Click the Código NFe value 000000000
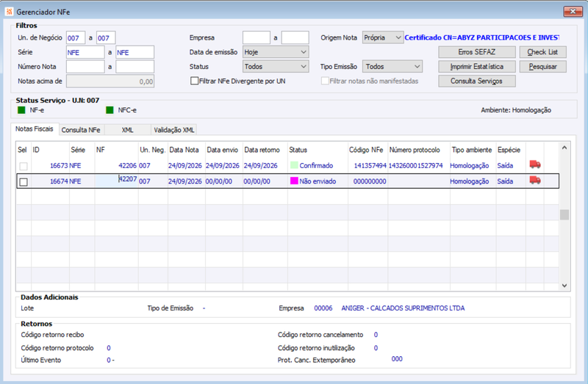 370,181
